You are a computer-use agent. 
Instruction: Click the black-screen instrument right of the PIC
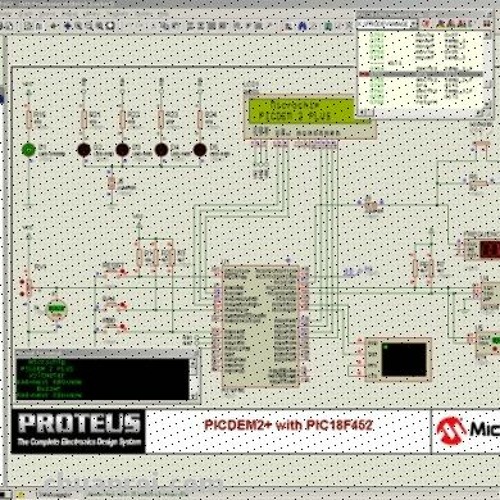click(x=398, y=360)
